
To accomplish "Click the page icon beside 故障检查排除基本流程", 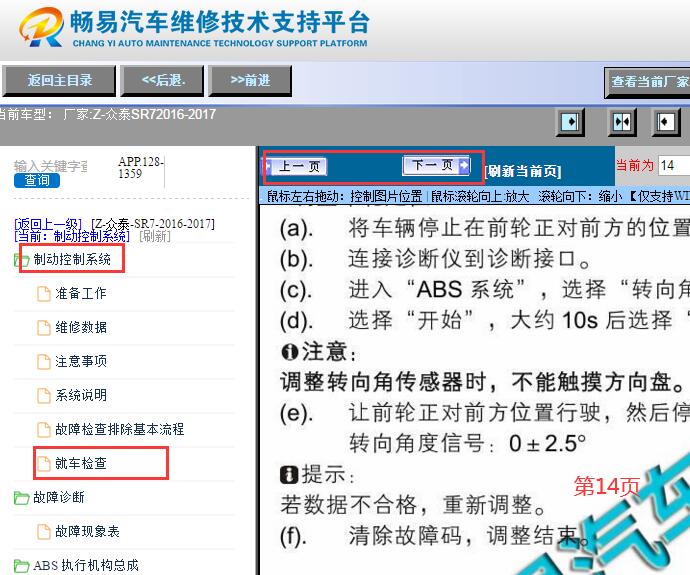I will 44,429.
